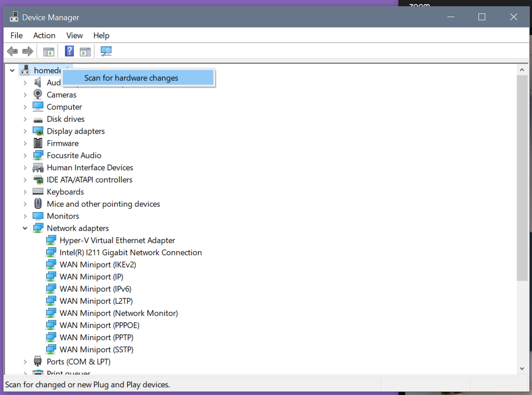Click the Mice and other pointing devices icon
This screenshot has width=532, height=395.
pyautogui.click(x=38, y=204)
